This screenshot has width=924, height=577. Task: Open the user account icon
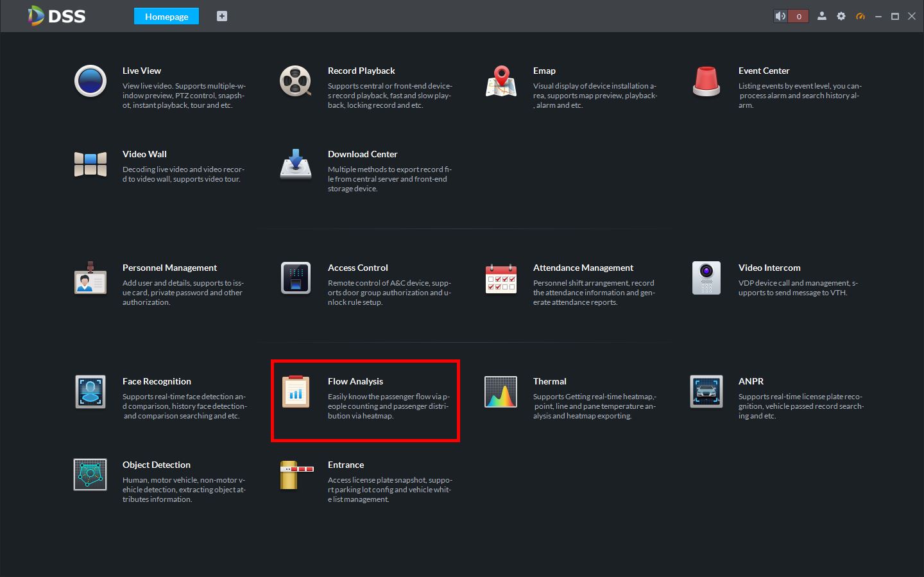[822, 16]
